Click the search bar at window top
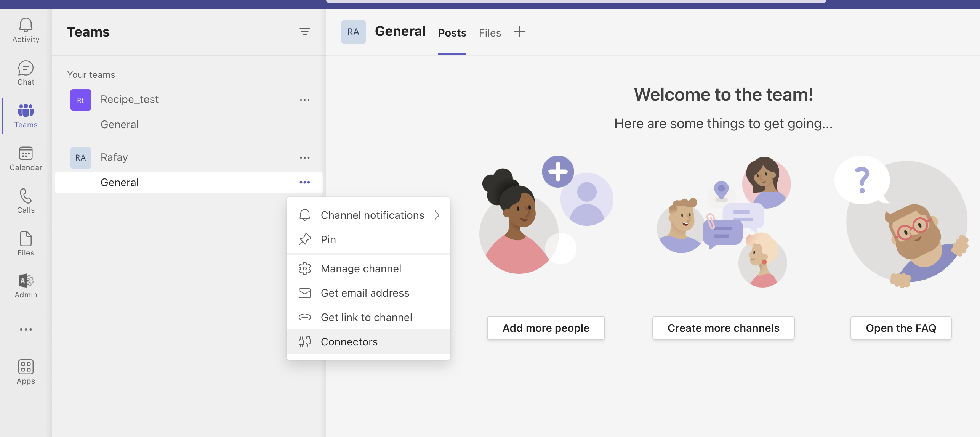 click(576, 1)
